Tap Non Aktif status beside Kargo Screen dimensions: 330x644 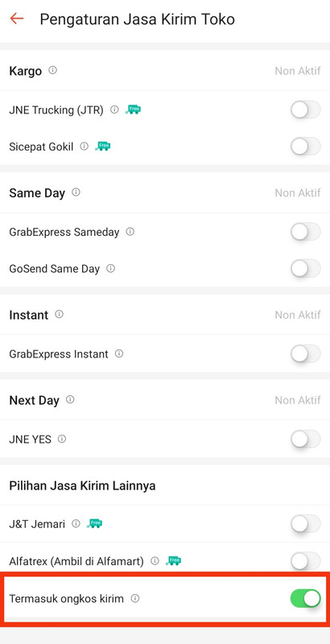point(298,71)
